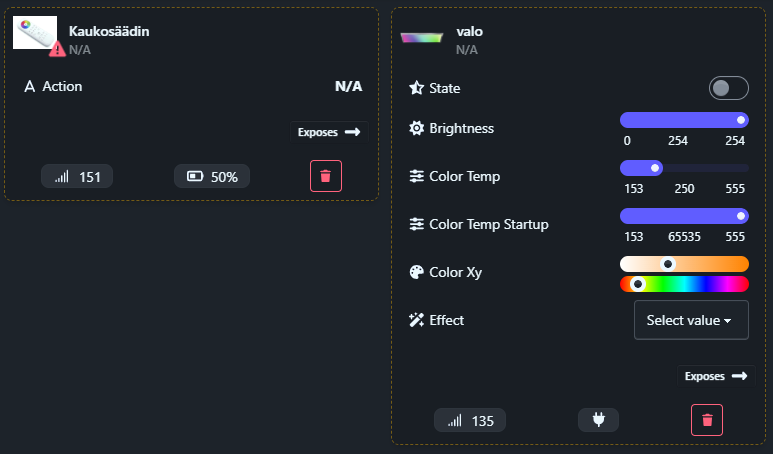Delete the valo device with trash icon
Screen dimensions: 773x454
(x=706, y=420)
